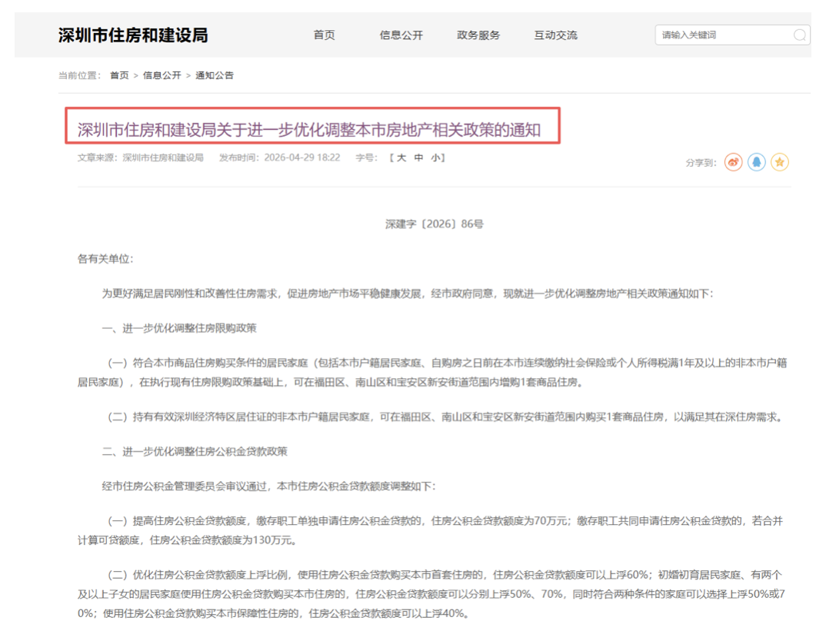This screenshot has height=644, width=826.
Task: Open the 政务服务 navigation menu item
Action: (x=481, y=35)
